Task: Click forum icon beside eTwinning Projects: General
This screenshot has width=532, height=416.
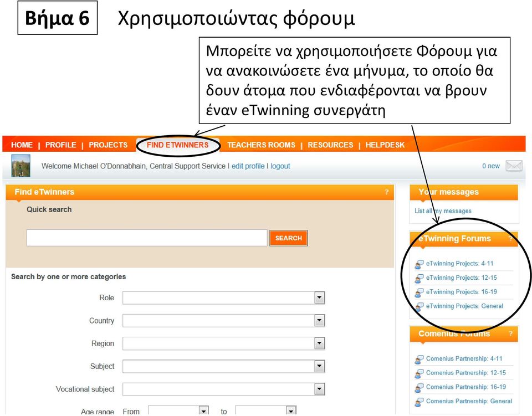Action: pyautogui.click(x=420, y=306)
